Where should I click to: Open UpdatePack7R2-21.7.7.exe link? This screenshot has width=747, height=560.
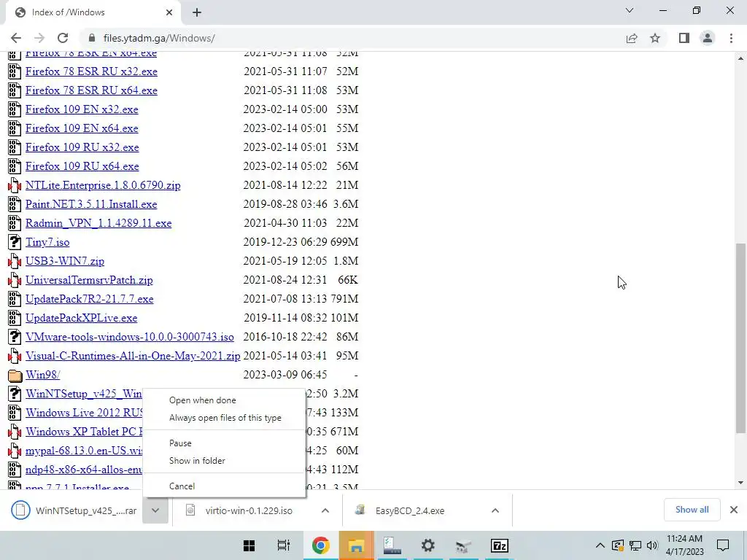(x=90, y=299)
